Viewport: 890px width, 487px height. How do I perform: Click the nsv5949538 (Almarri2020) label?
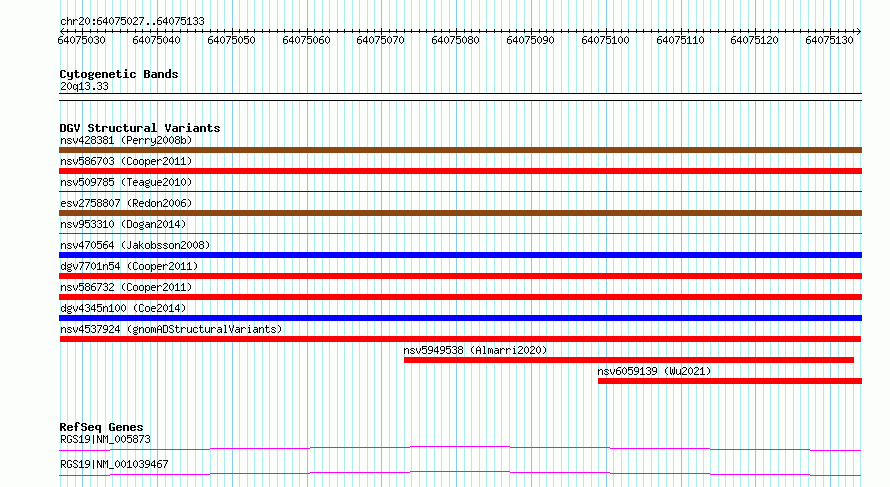(x=476, y=350)
